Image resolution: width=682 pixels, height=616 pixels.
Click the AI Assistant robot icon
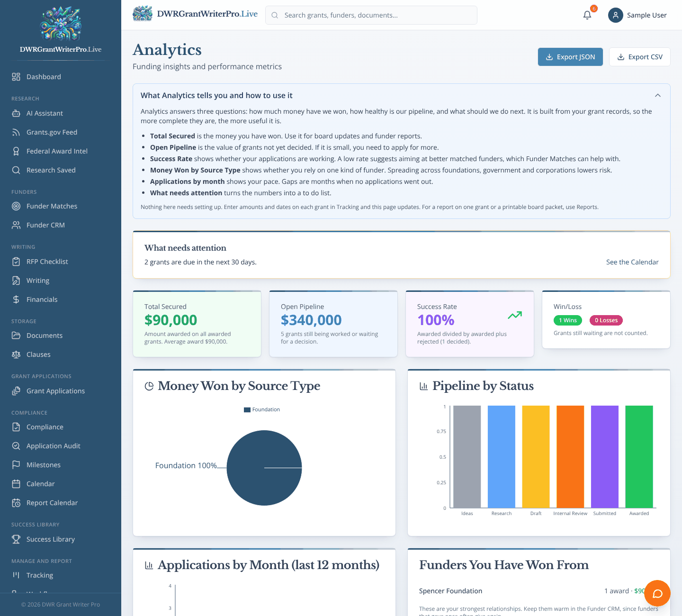tap(16, 113)
